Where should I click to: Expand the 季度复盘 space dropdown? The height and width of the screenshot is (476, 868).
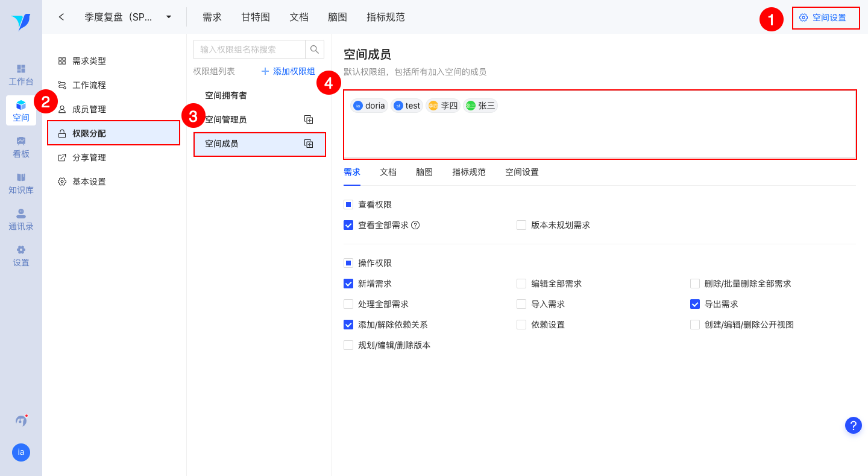[169, 17]
